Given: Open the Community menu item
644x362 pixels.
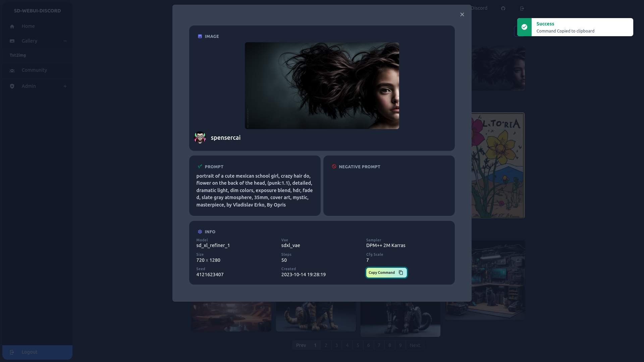Looking at the screenshot, I should [34, 70].
